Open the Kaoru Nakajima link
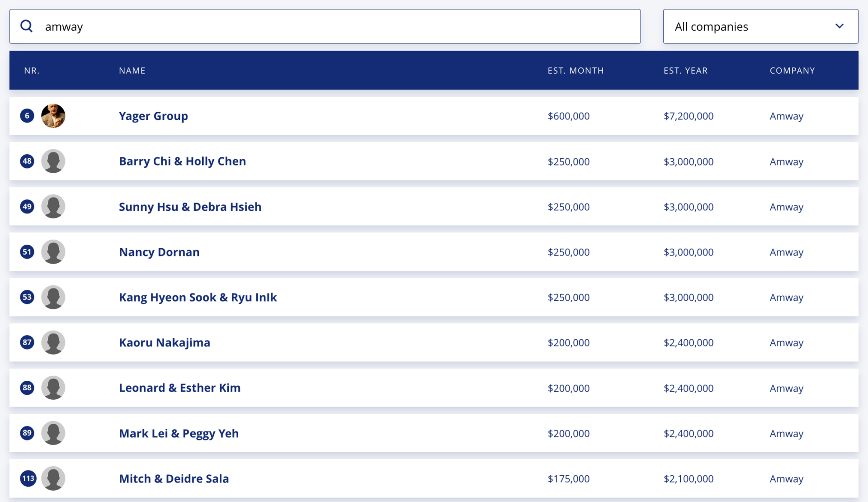The width and height of the screenshot is (868, 502). coord(165,343)
